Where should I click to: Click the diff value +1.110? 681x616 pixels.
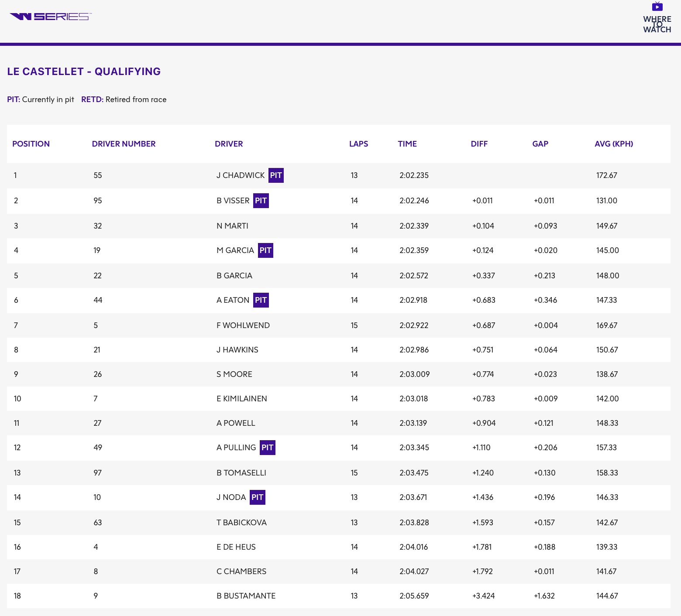[482, 448]
